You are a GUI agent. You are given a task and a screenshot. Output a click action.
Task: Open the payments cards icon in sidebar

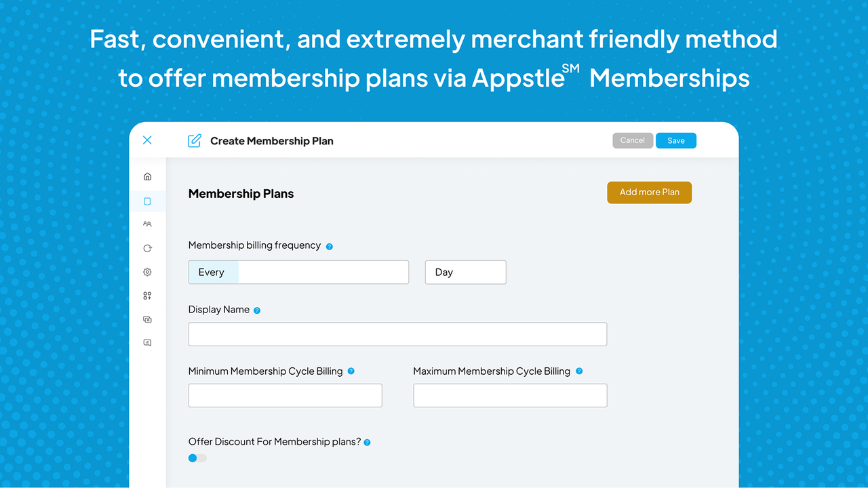coord(147,319)
